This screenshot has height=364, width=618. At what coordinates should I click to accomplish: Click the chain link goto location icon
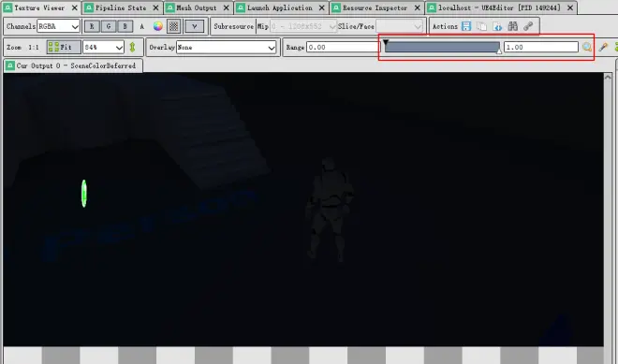click(x=528, y=26)
